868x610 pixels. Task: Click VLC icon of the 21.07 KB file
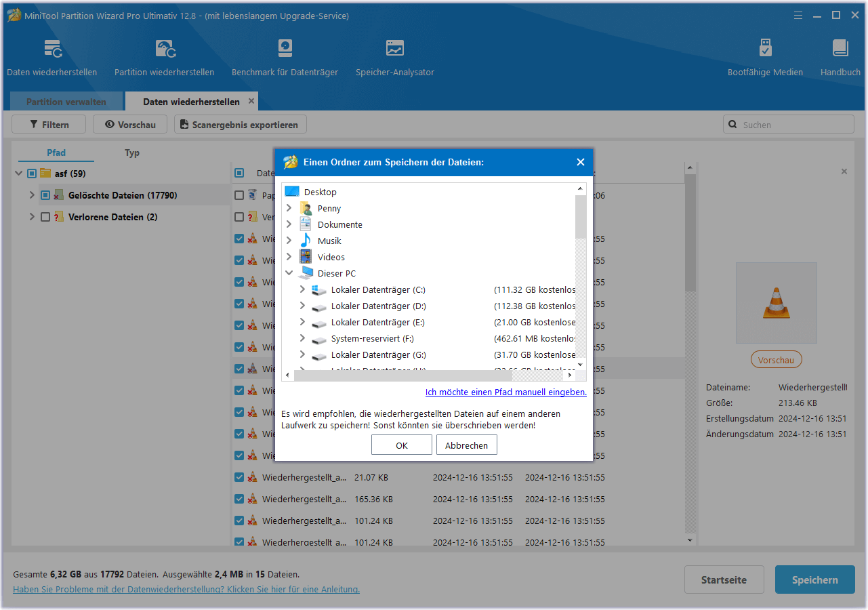pos(252,477)
